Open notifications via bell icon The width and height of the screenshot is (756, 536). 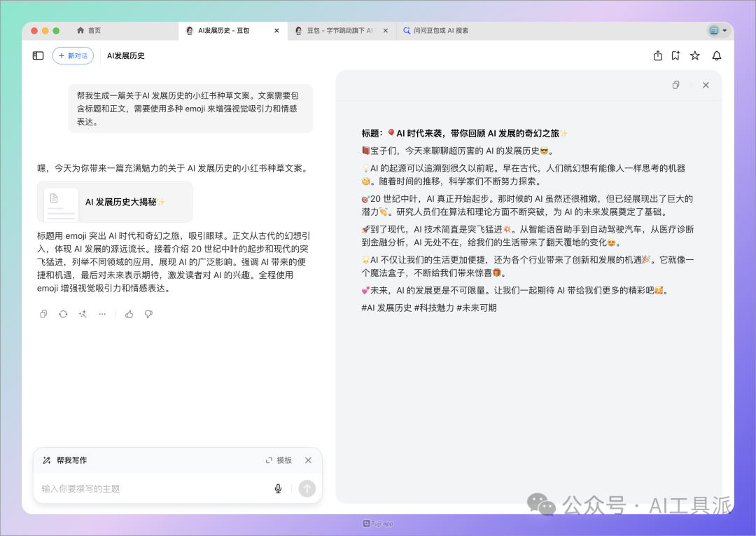click(716, 55)
